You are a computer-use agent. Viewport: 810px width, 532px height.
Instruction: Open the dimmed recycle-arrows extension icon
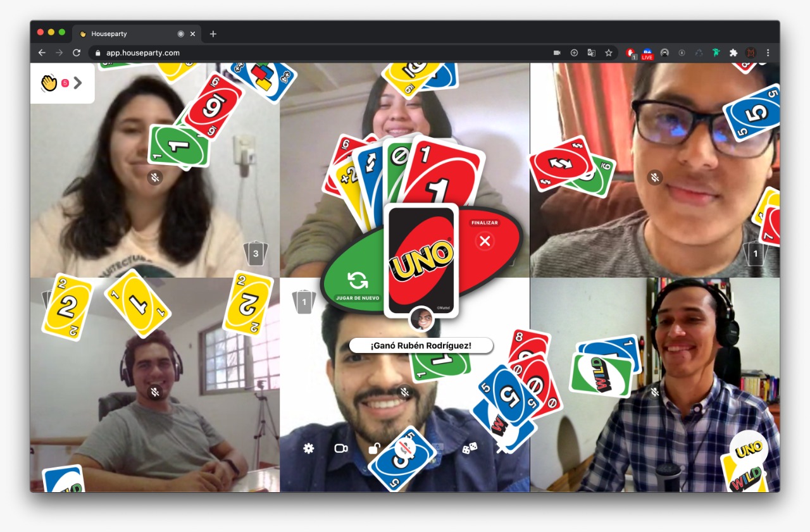tap(699, 53)
